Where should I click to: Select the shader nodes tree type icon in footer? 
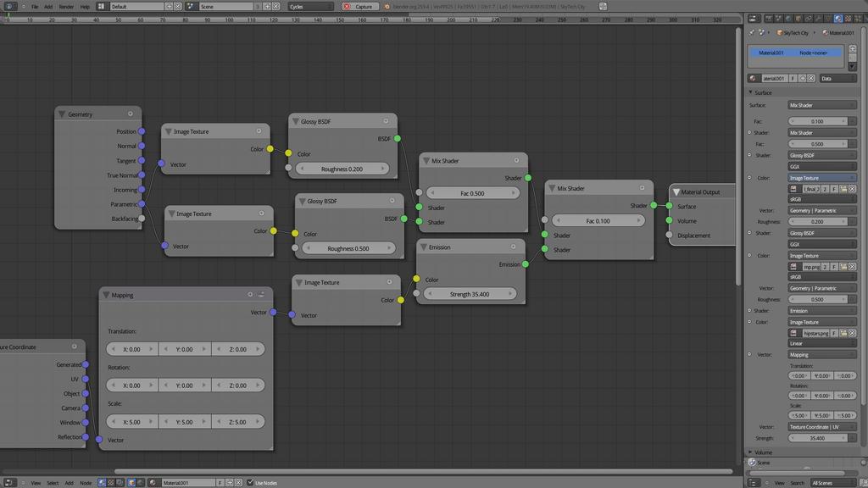102,482
